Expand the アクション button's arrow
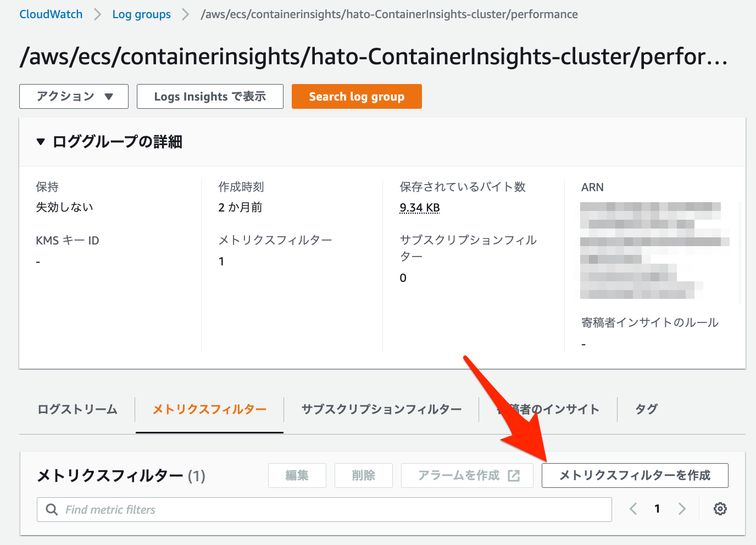Screen dimensions: 756x545 tap(109, 96)
